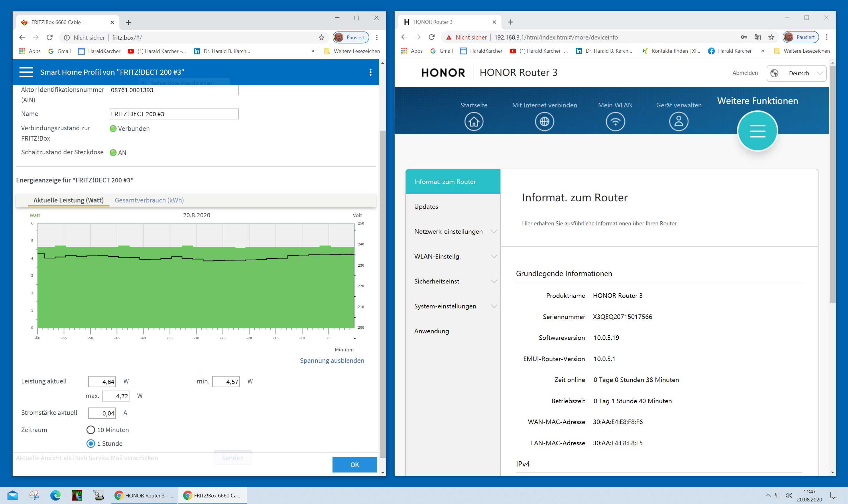Open the Updates menu item
The image size is (848, 504).
pos(426,206)
